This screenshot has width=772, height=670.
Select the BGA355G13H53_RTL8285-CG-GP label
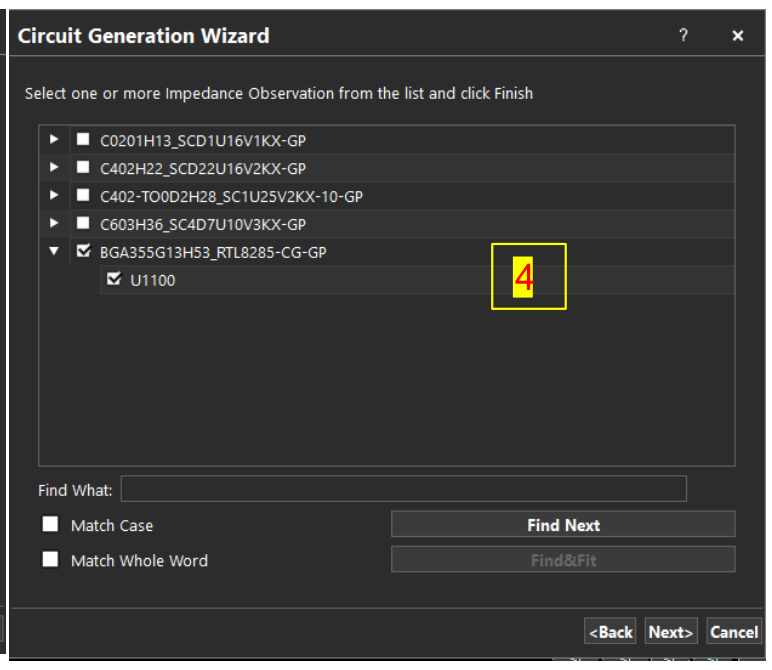(213, 253)
